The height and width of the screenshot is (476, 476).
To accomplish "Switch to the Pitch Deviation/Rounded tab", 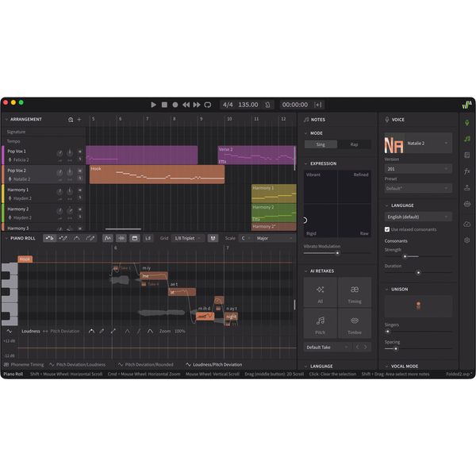I will point(146,365).
